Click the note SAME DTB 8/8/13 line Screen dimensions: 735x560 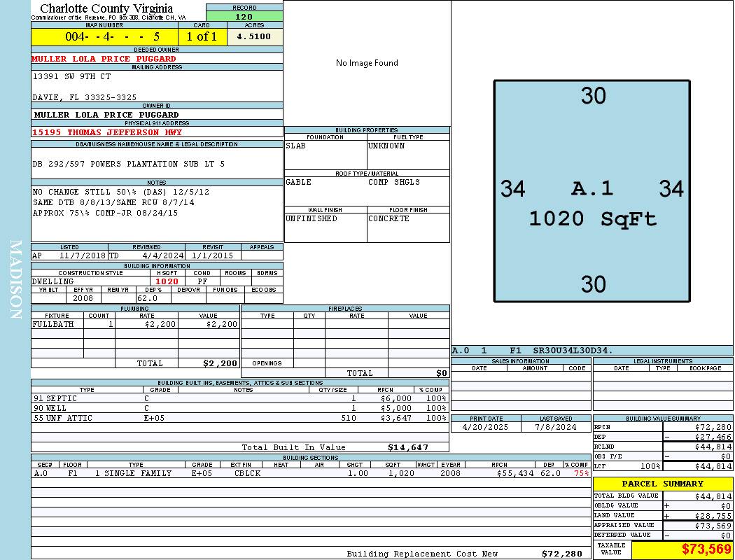pos(113,202)
